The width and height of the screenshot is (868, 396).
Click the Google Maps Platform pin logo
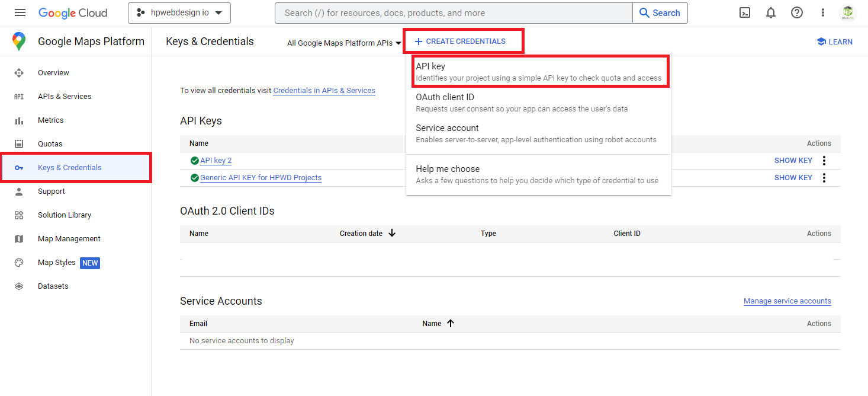[19, 41]
